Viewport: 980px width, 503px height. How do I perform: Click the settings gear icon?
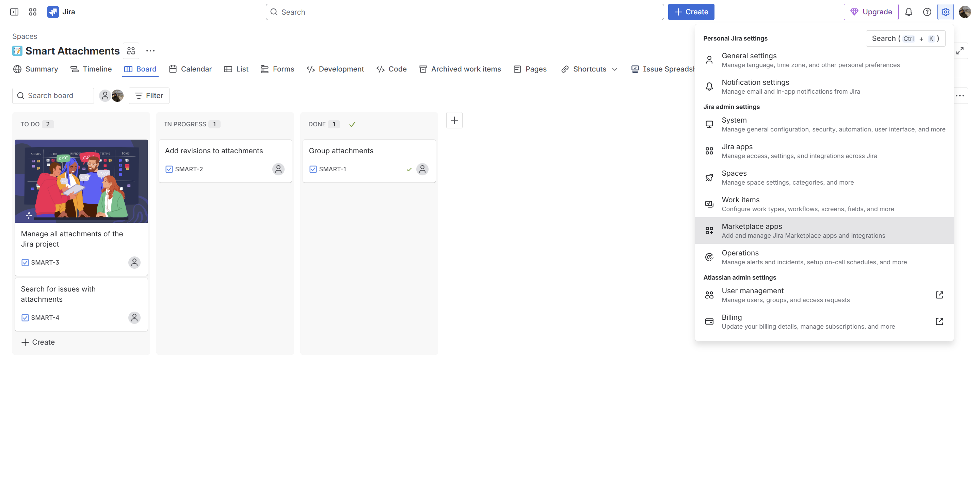point(945,12)
